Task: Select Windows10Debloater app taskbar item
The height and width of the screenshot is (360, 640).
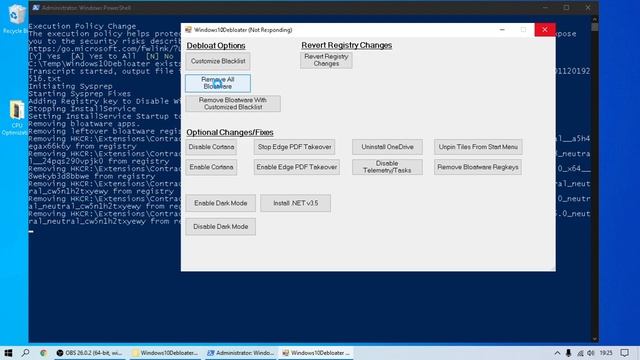Action: [x=316, y=353]
